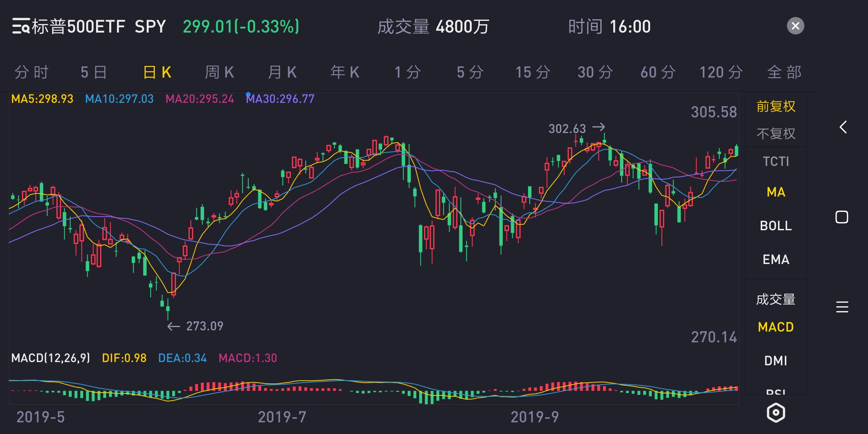Switch to 120分 chart interval
The height and width of the screenshot is (434, 868).
pyautogui.click(x=721, y=72)
